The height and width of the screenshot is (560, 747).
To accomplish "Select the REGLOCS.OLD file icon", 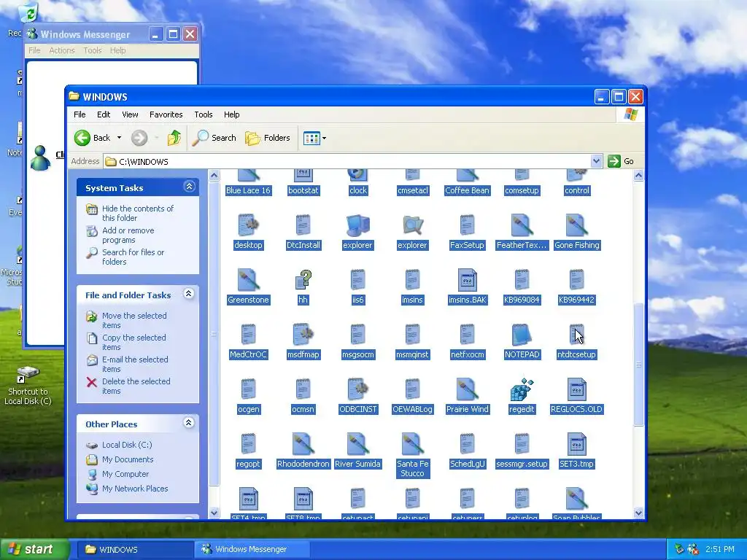I will [x=576, y=389].
